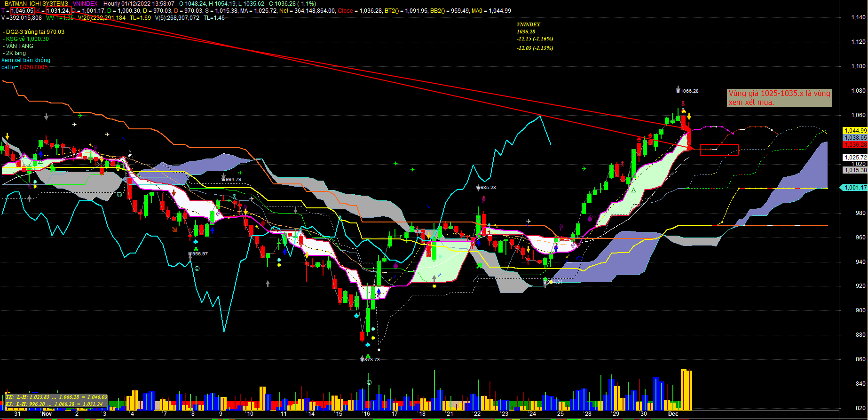
Task: Click the cyan 'Xem xét bán không' note
Action: coord(26,60)
